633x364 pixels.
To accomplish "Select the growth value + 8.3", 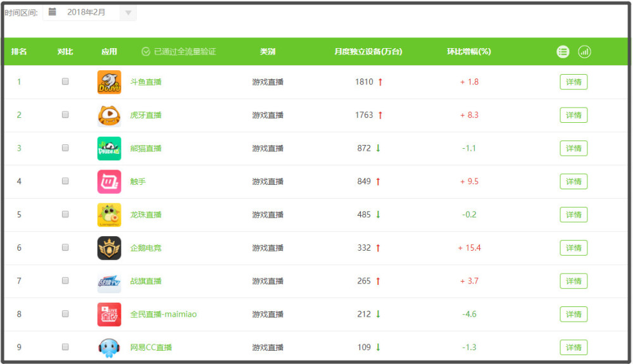I will pyautogui.click(x=469, y=115).
